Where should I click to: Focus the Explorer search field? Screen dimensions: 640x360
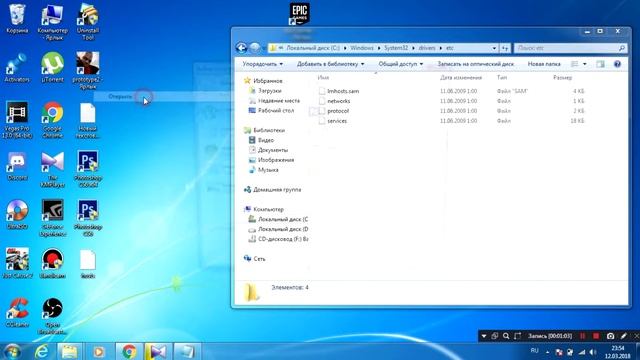(570, 48)
